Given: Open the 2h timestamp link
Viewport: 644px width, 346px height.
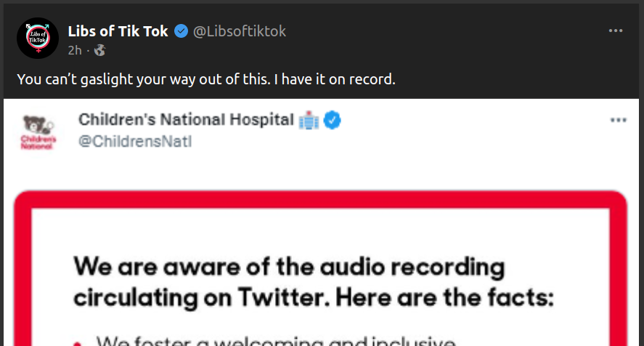Looking at the screenshot, I should (x=75, y=50).
